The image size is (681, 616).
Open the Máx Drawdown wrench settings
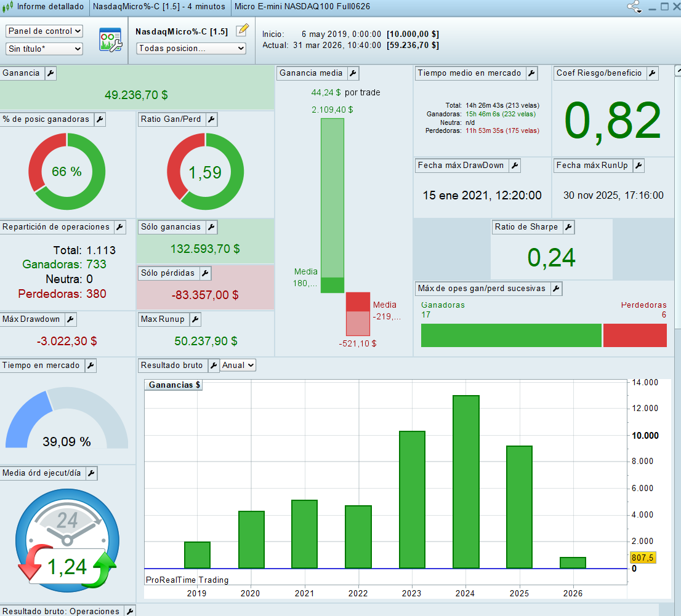tap(70, 319)
